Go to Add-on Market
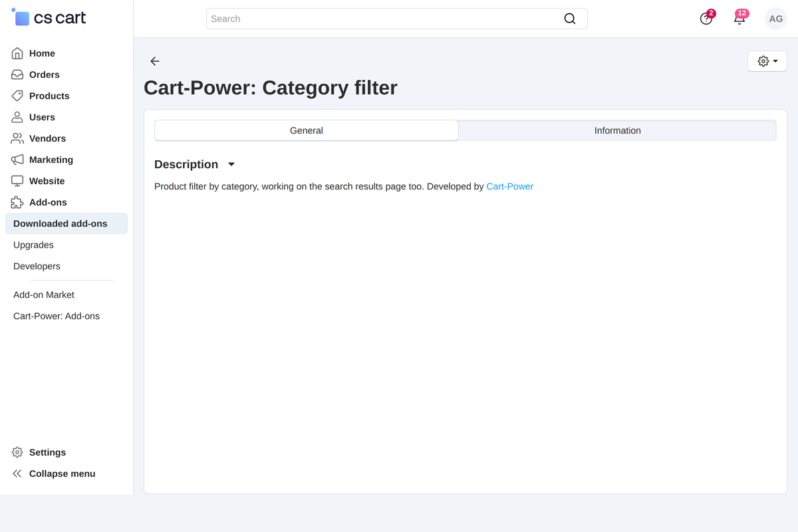 pos(44,295)
